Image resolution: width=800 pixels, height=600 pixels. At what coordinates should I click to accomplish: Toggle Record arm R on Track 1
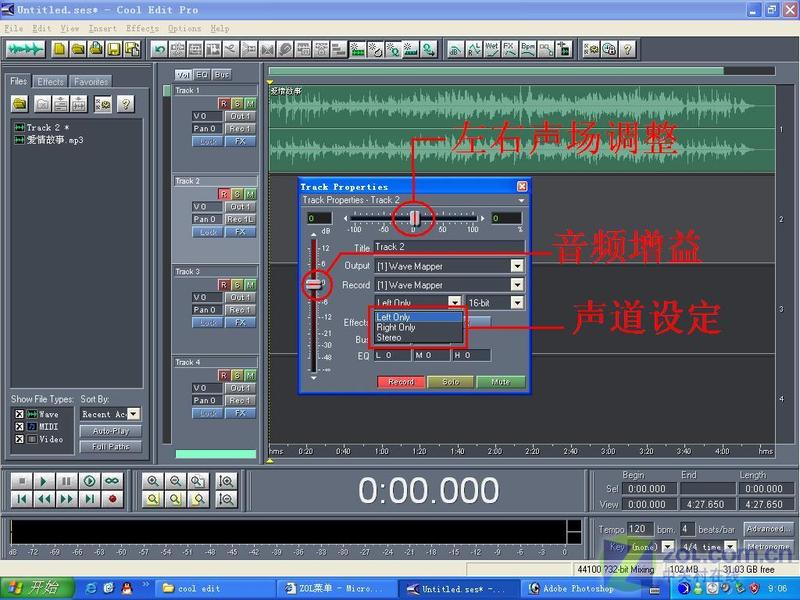[x=223, y=104]
